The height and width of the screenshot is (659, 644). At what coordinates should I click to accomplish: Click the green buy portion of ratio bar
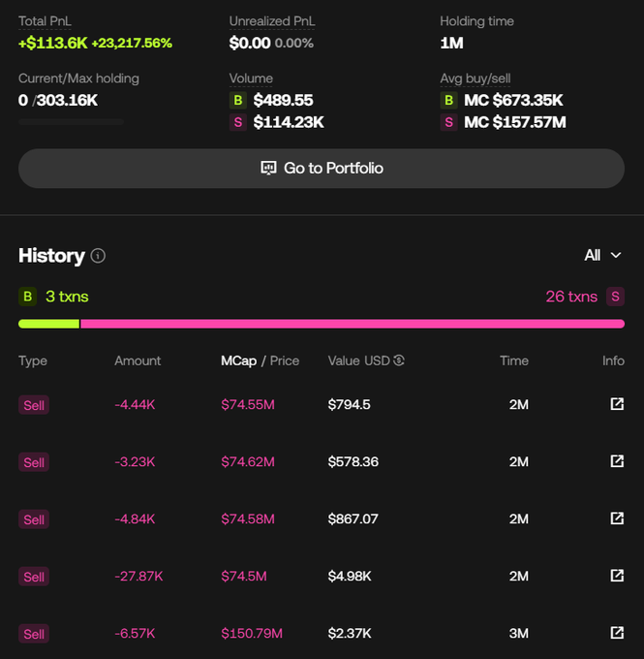click(x=48, y=324)
